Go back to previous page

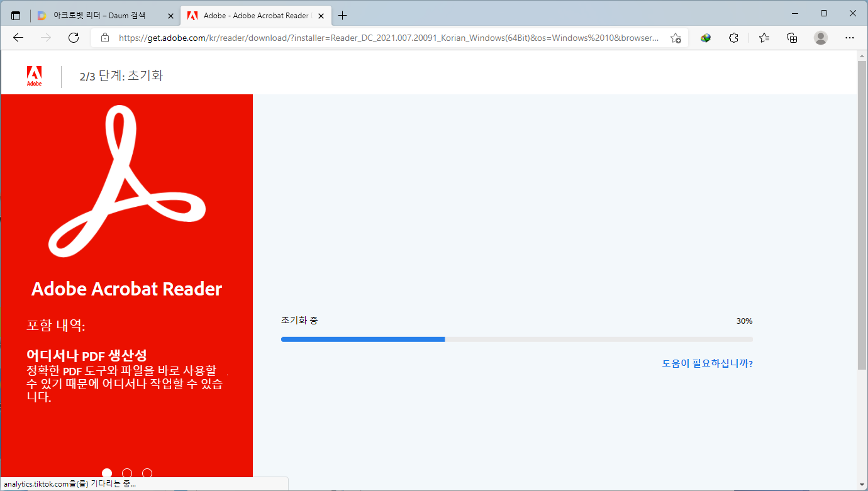[18, 38]
